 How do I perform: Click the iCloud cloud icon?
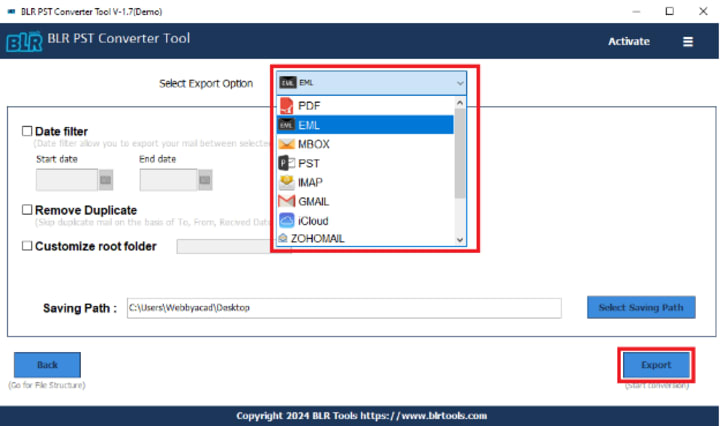pos(287,220)
